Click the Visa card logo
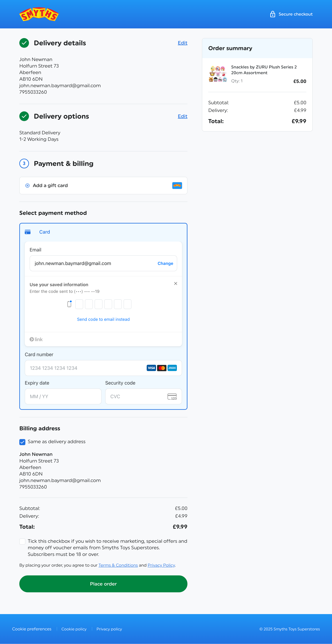 pos(151,368)
